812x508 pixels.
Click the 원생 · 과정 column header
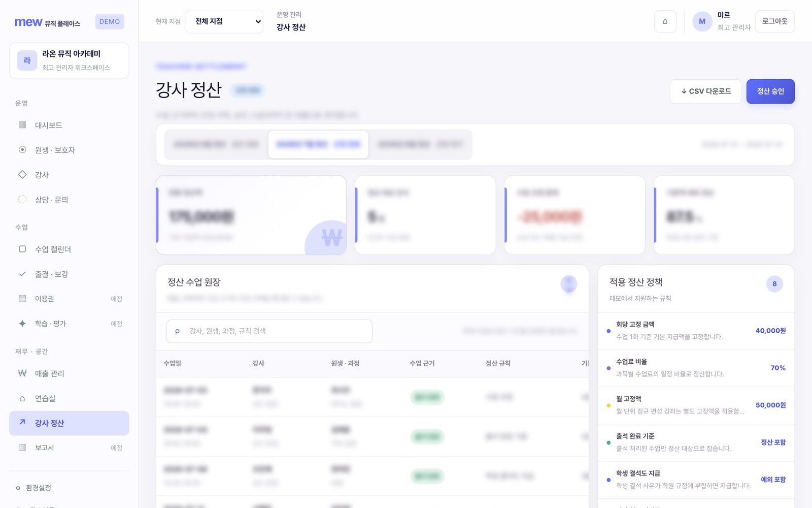click(x=345, y=363)
